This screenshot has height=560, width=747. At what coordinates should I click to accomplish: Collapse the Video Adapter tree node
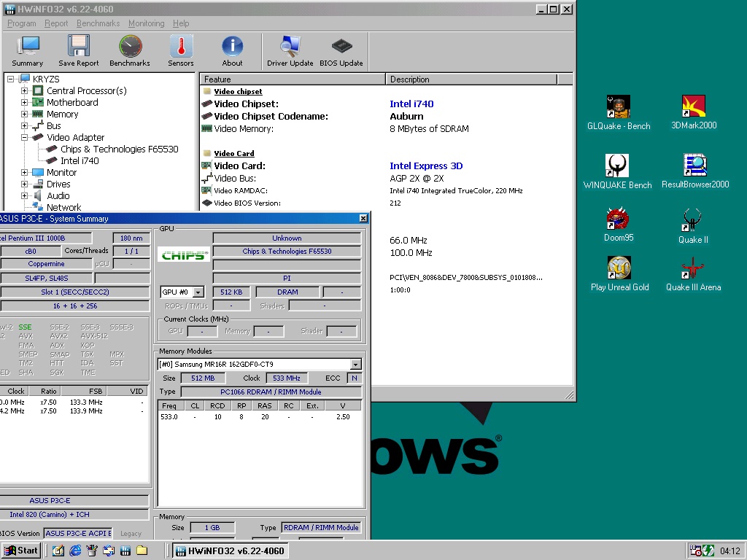click(x=24, y=137)
